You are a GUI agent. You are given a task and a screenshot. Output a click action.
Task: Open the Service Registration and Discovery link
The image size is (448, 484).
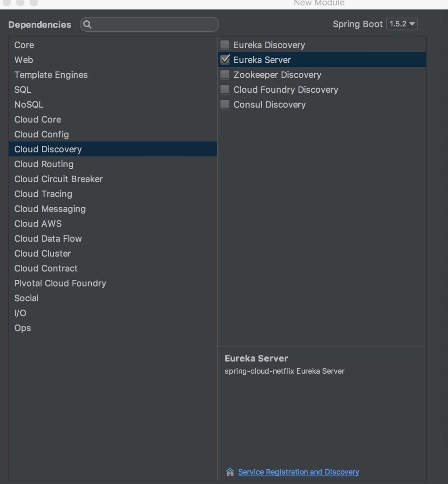298,472
